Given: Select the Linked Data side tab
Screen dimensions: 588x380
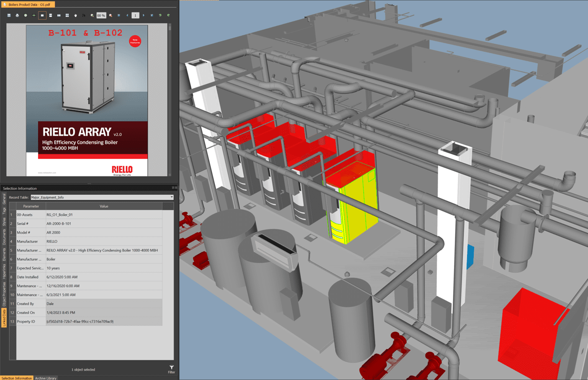Looking at the screenshot, I should 4,318.
